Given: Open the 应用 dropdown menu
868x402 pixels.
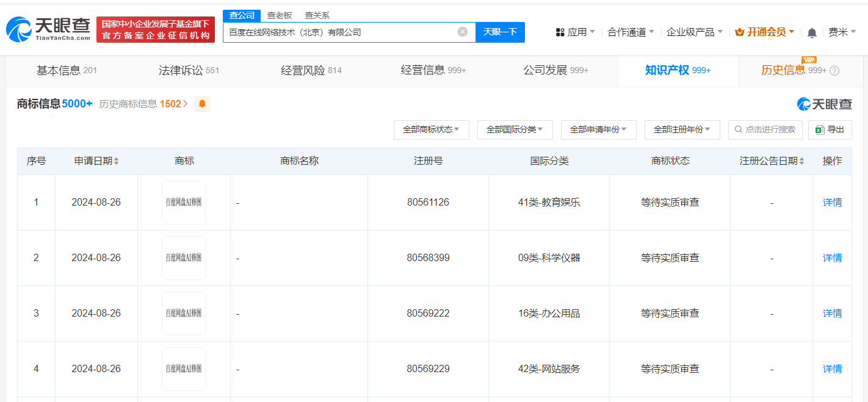Looking at the screenshot, I should [575, 32].
